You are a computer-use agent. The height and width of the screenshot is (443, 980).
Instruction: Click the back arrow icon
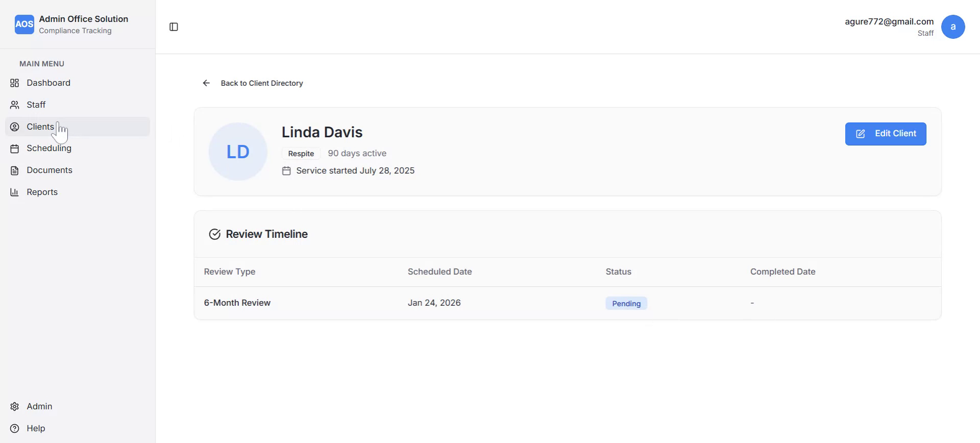[x=206, y=83]
